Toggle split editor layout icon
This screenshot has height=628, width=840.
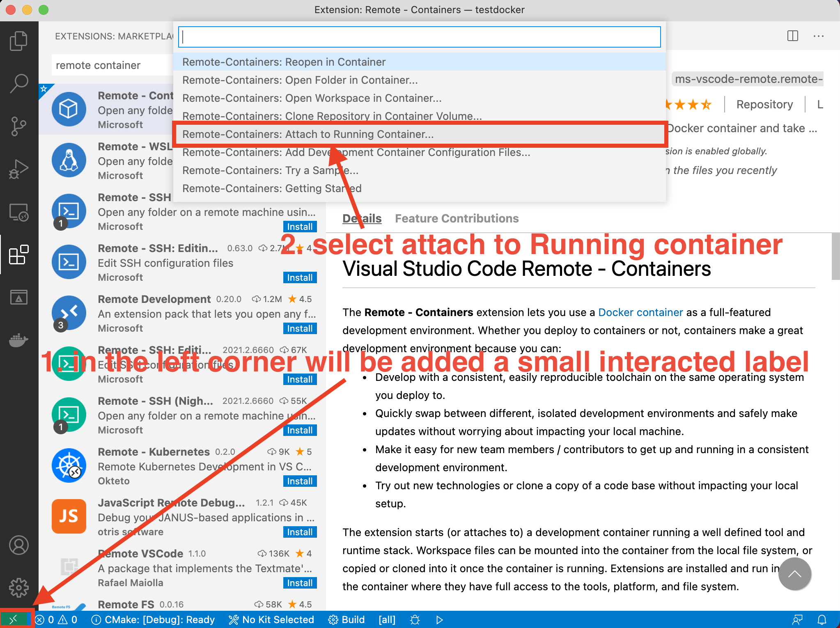[792, 36]
